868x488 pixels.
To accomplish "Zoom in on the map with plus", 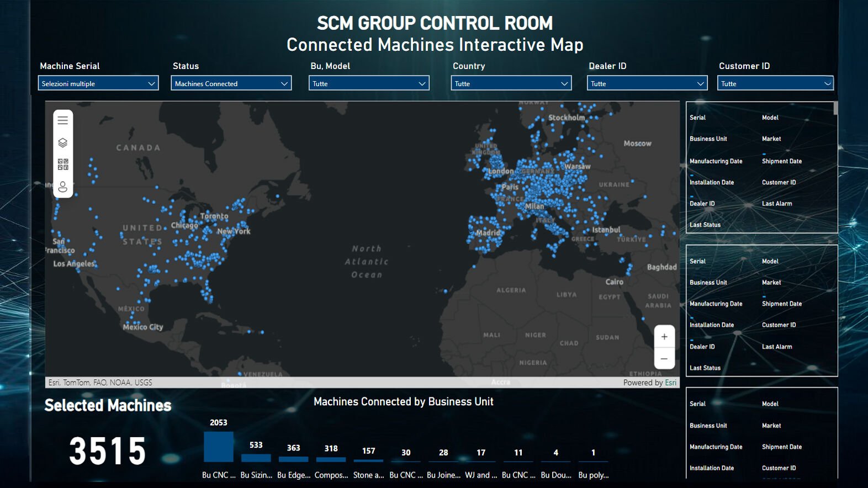I will point(664,337).
